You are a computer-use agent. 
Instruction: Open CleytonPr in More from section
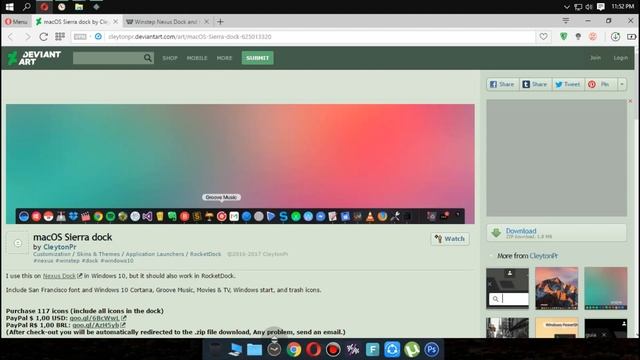point(544,256)
